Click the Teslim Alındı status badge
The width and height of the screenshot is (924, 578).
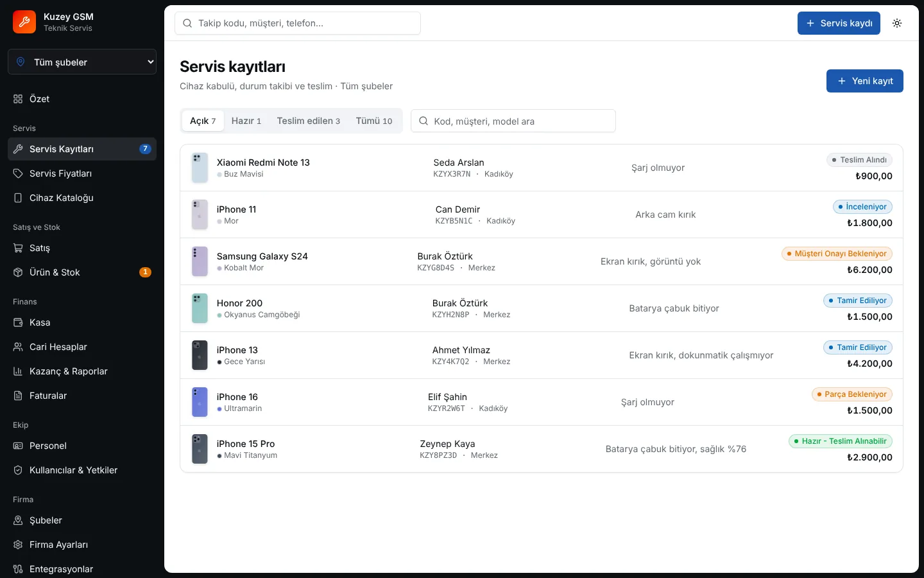[x=859, y=160]
